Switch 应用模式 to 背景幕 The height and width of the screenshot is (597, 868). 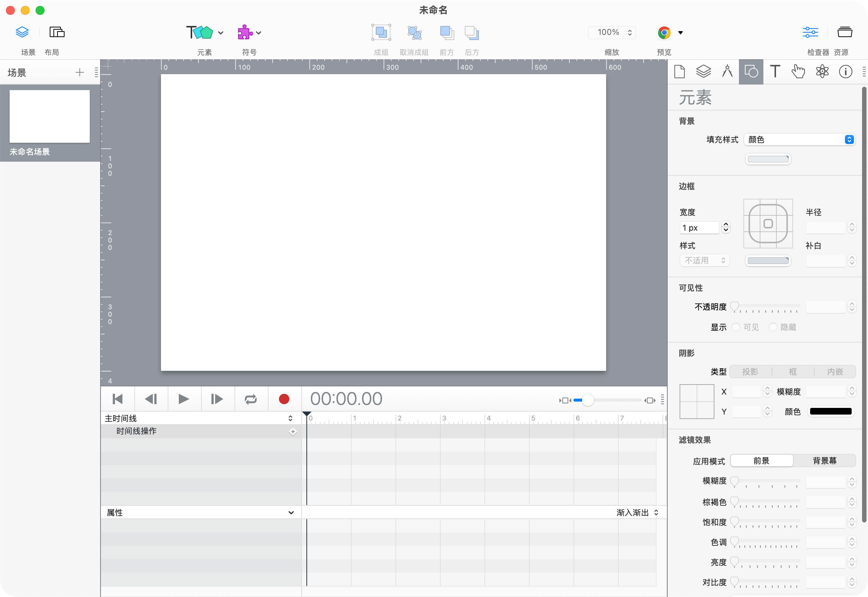tap(824, 461)
